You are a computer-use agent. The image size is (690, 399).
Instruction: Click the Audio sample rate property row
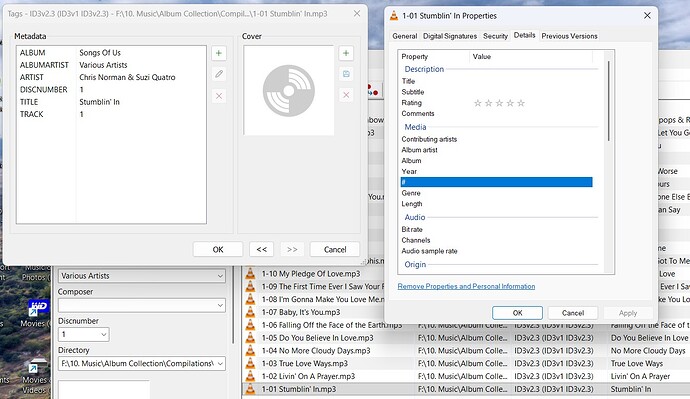point(496,251)
